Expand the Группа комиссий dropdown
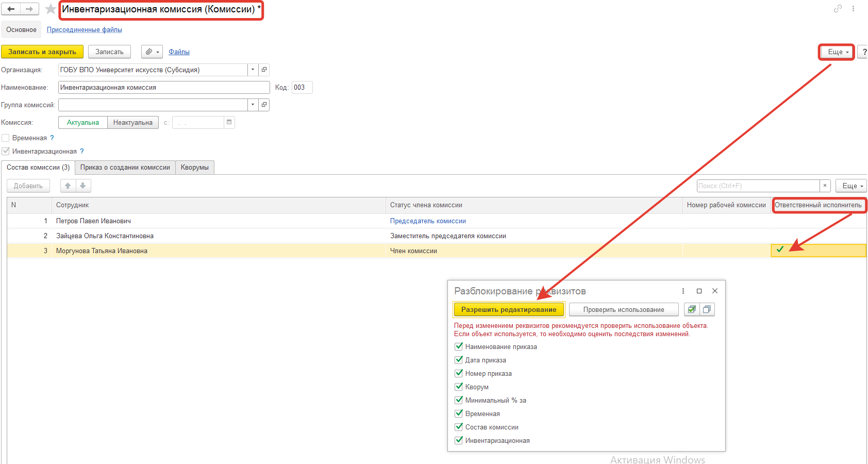This screenshot has width=868, height=464. [253, 105]
